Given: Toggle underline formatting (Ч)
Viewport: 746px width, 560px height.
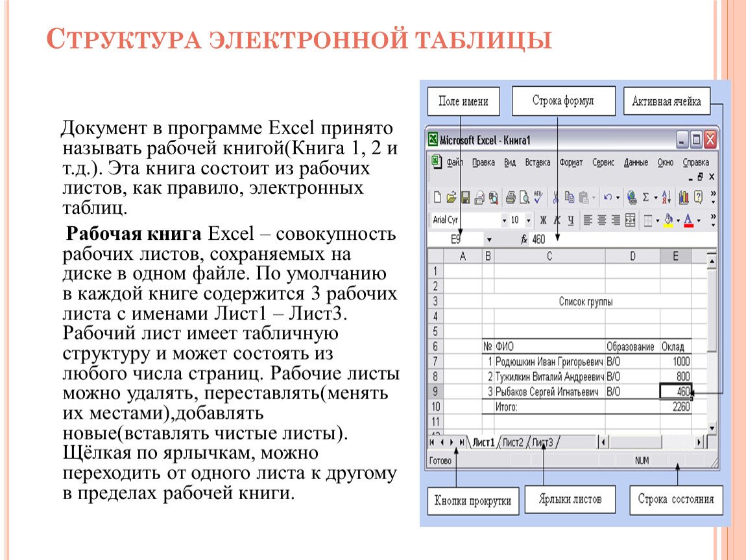Looking at the screenshot, I should [570, 220].
